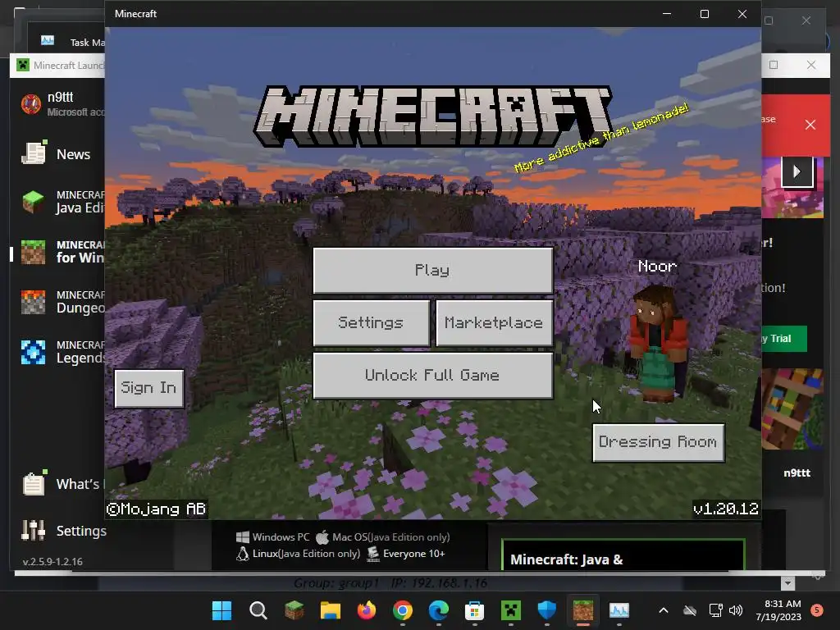Click Minecraft grass block taskbar icon
Viewport: 840px width, 630px height.
[294, 610]
